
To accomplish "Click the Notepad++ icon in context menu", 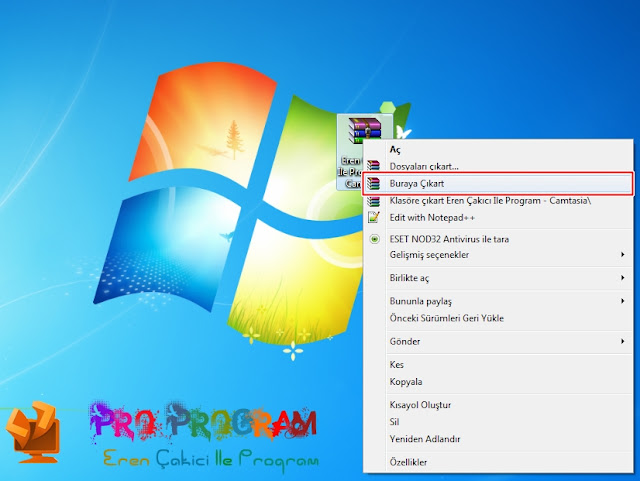I will click(x=373, y=217).
